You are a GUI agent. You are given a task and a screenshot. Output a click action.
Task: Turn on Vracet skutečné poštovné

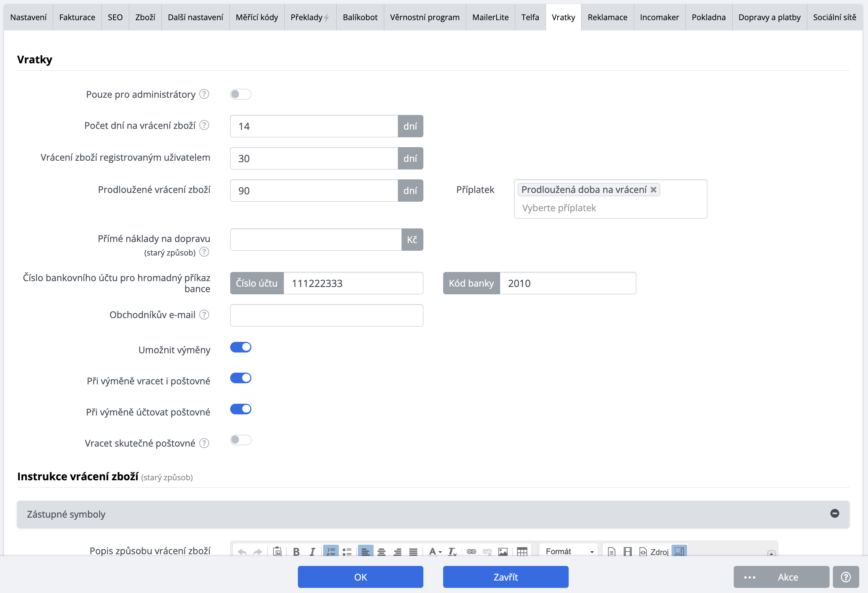[240, 440]
